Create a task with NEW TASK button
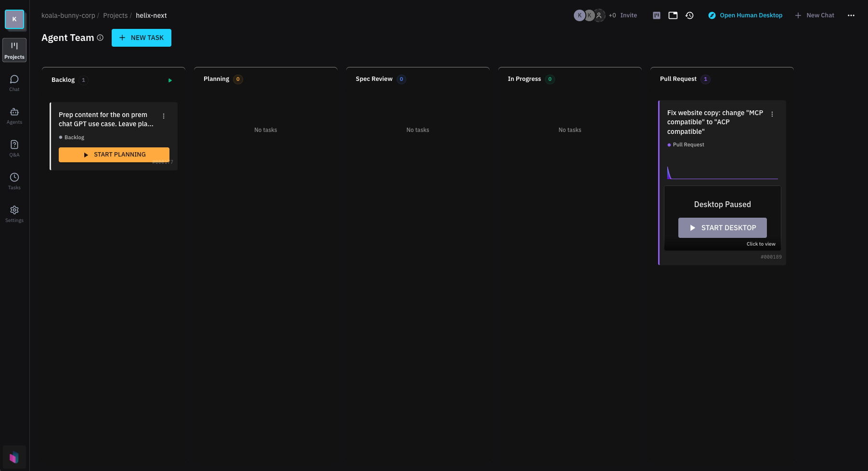 pos(142,38)
